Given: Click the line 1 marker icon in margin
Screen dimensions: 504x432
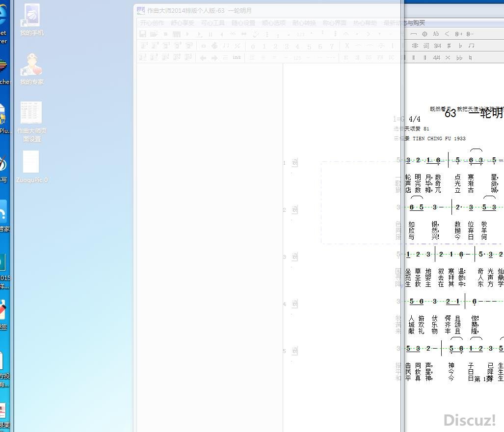Looking at the screenshot, I should tap(295, 162).
